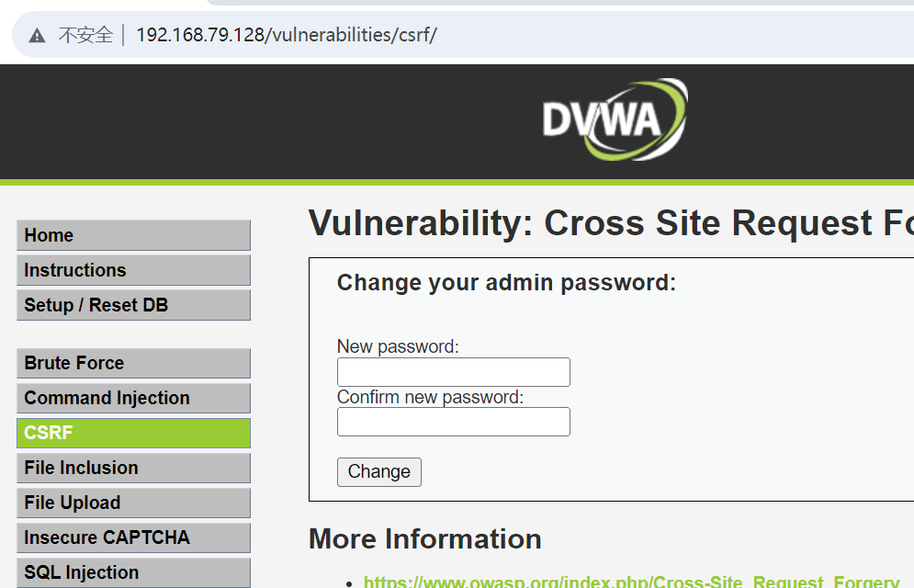Screen dimensions: 914x588
Task: Select the CSRF sidebar item
Action: click(x=133, y=433)
